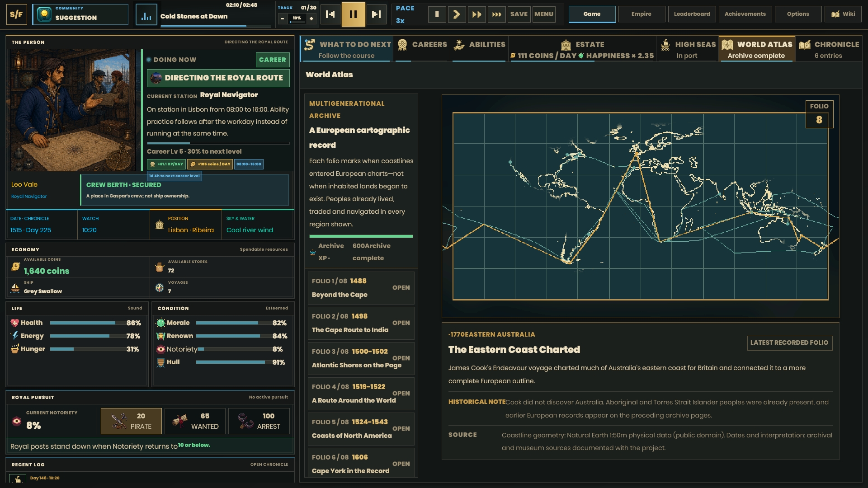The height and width of the screenshot is (488, 868).
Task: Click the SAVE button
Action: coord(519,14)
